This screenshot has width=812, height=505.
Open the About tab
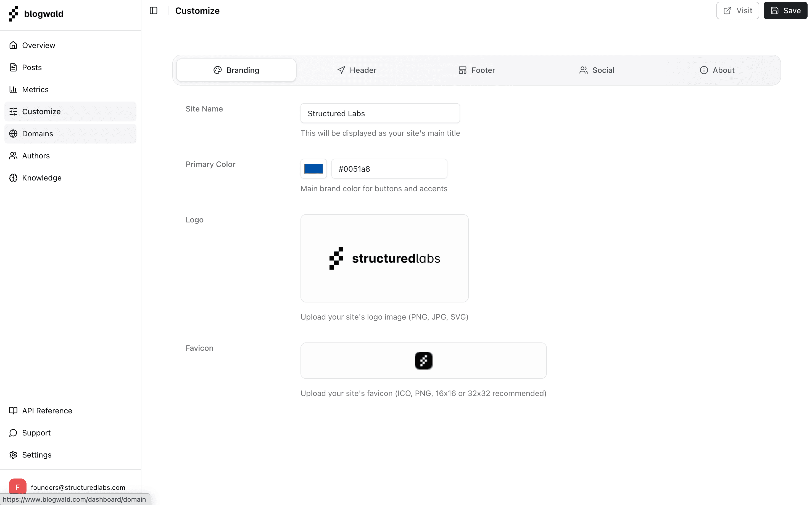click(717, 70)
